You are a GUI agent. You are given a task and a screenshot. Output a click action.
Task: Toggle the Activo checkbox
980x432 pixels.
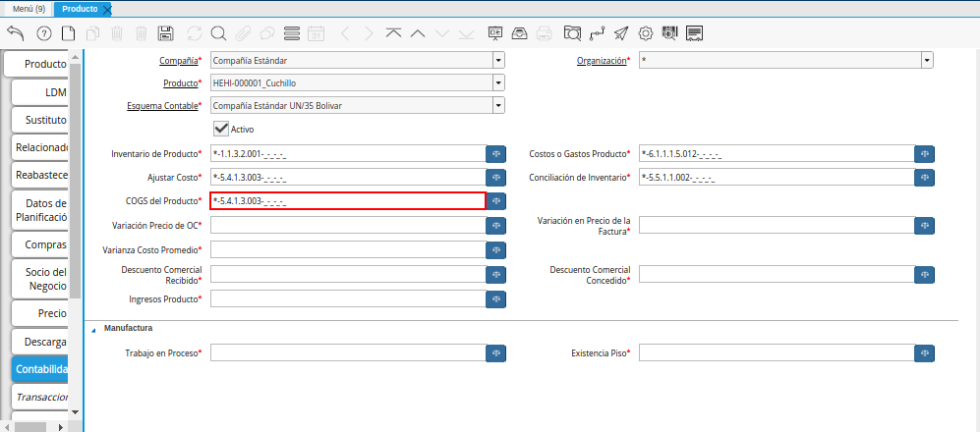pyautogui.click(x=221, y=129)
